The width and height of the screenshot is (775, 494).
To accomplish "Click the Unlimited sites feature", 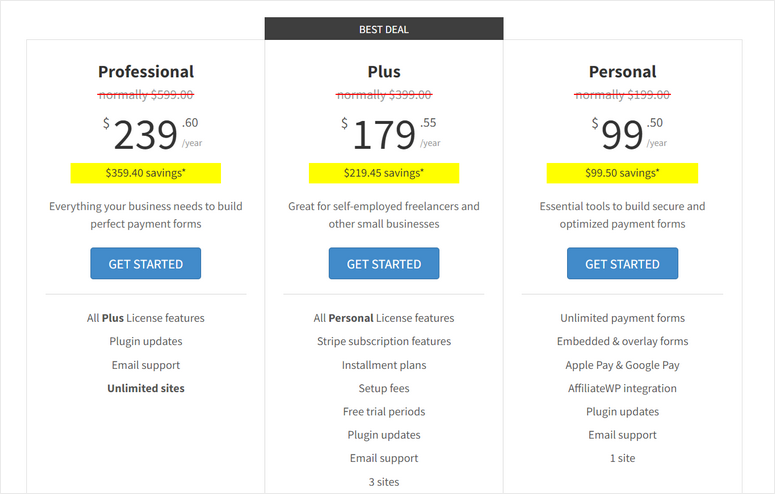I will tap(146, 388).
